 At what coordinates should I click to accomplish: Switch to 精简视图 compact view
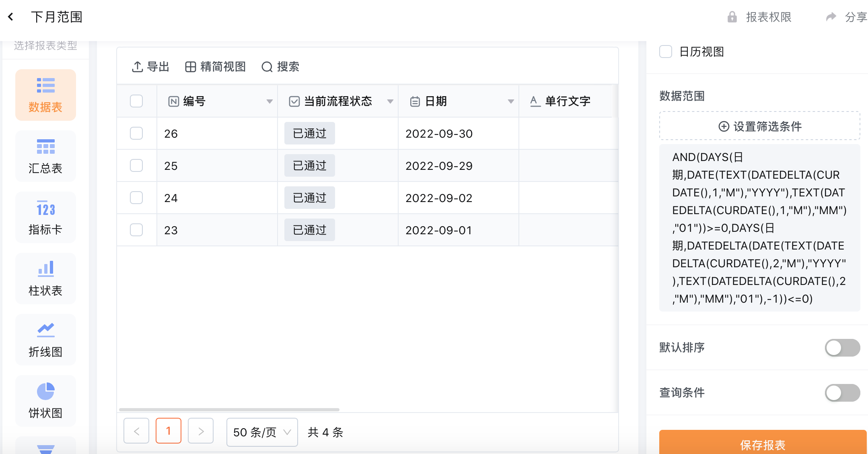coord(216,67)
